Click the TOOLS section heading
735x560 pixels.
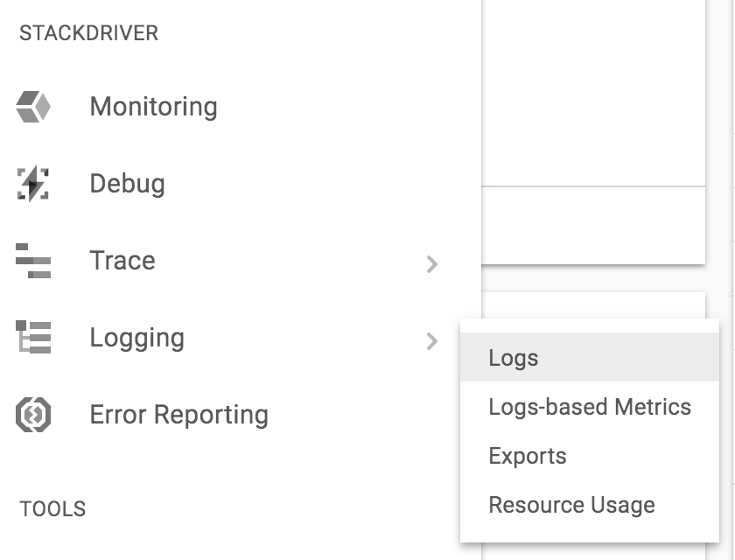52,508
